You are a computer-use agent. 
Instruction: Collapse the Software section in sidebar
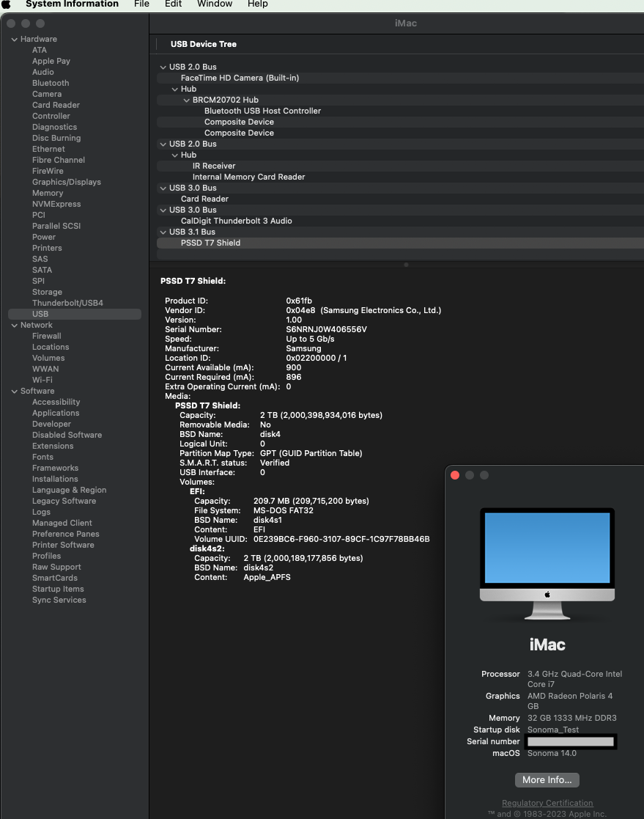tap(15, 392)
